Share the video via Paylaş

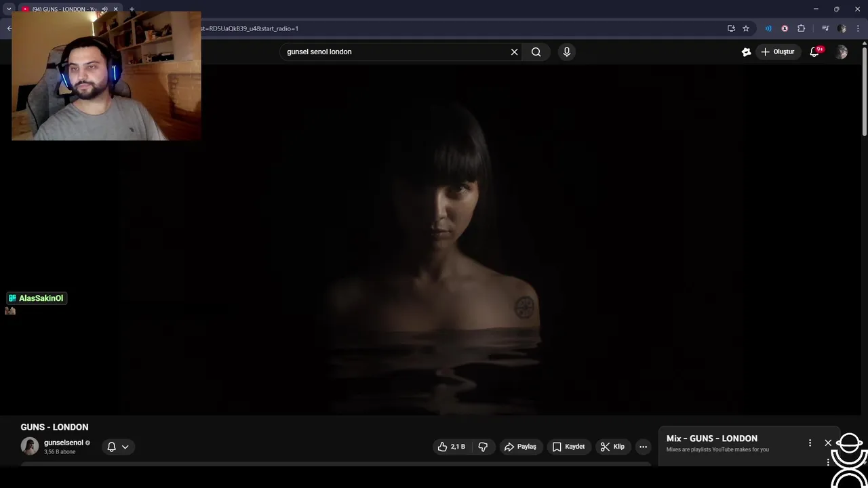point(520,447)
